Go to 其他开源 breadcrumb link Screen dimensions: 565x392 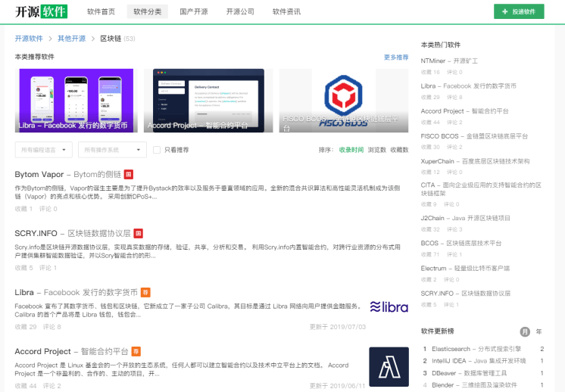click(x=72, y=39)
